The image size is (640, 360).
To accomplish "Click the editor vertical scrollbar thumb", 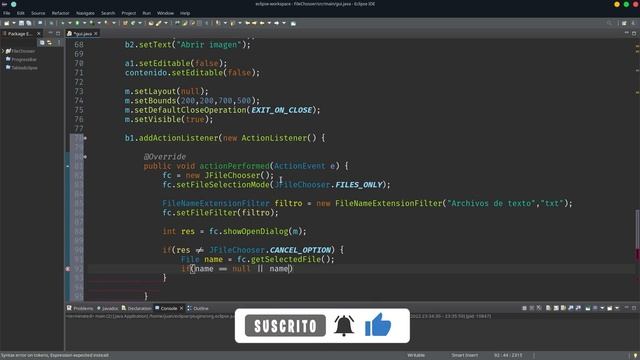I will pyautogui.click(x=637, y=229).
